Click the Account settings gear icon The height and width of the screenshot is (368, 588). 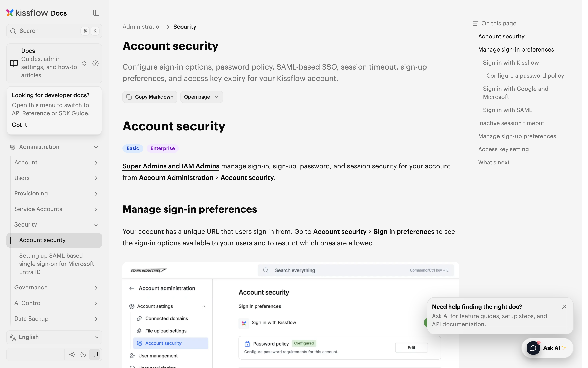[x=132, y=306]
